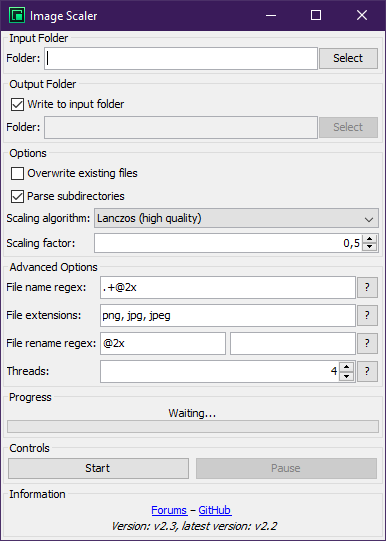The width and height of the screenshot is (386, 541).
Task: Maximize the Image Scaler window
Action: [316, 16]
